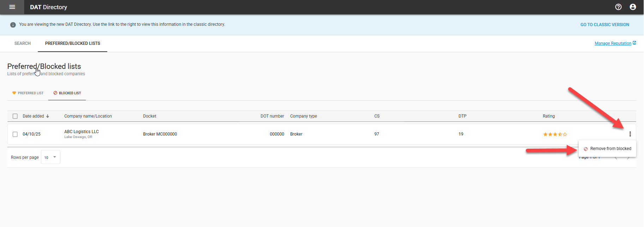Choose Remove from blocked menu option
Screen dimensions: 644x227
607,149
